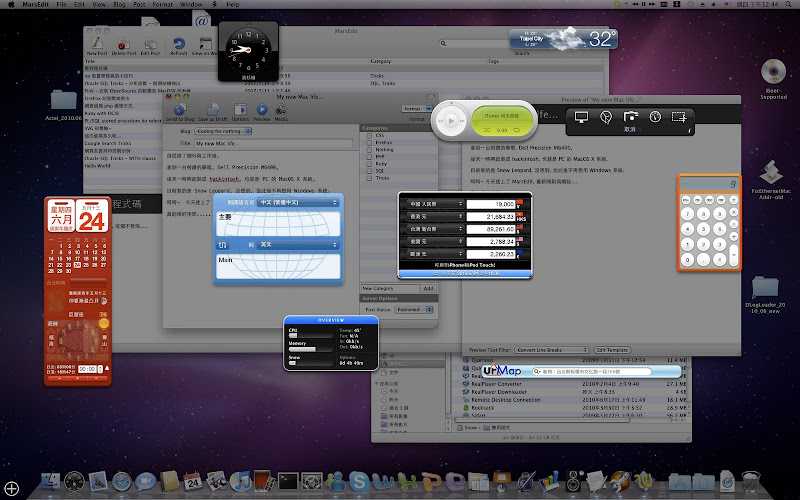Click the 5 key on calculator widget
The width and height of the screenshot is (800, 500).
(704, 229)
